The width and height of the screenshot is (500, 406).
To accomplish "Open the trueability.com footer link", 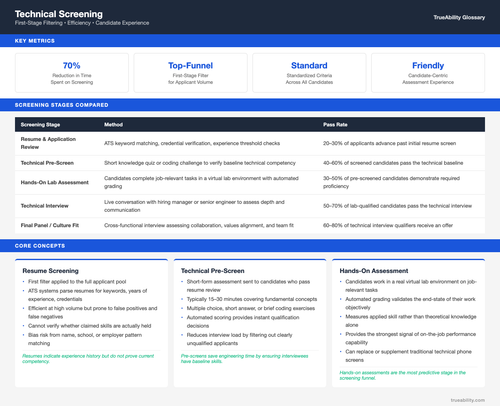I will point(468,400).
